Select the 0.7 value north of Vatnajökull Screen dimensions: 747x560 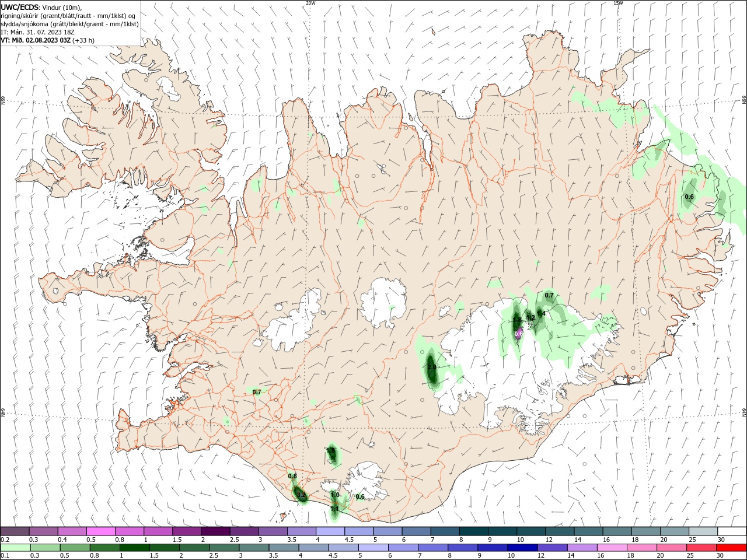(549, 295)
